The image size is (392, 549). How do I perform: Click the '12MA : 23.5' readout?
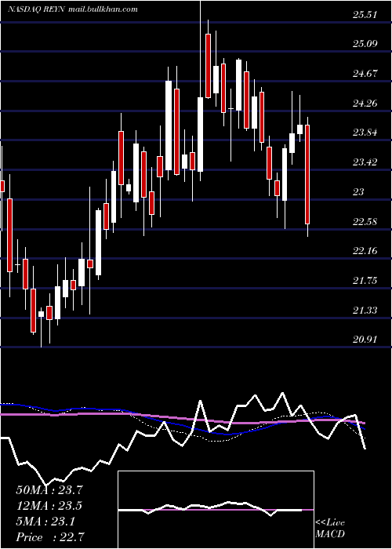coord(49,506)
